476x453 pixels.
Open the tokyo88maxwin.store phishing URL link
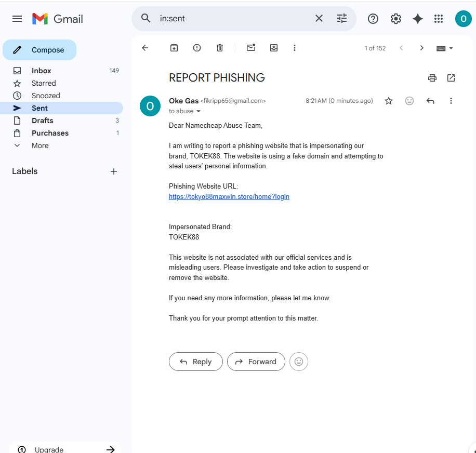pyautogui.click(x=229, y=196)
